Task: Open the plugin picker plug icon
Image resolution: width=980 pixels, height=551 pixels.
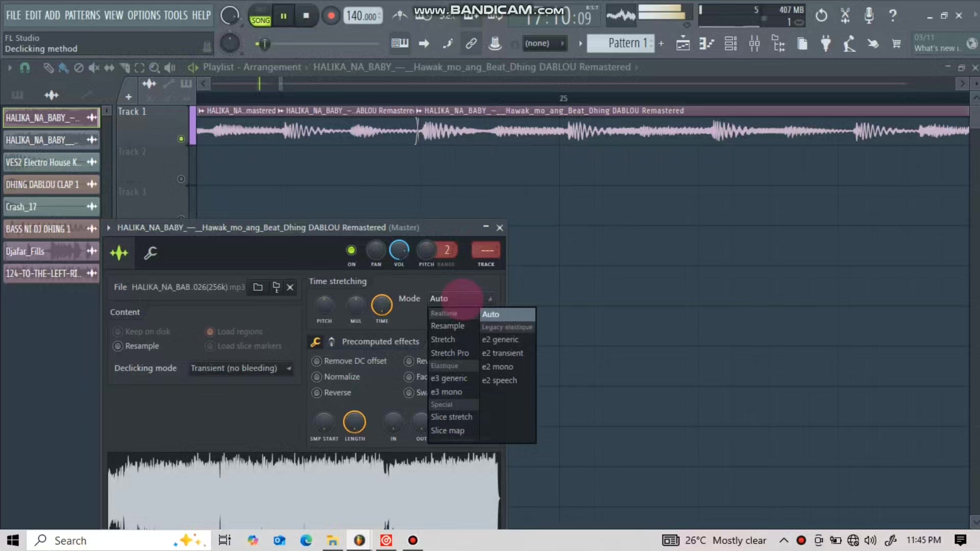Action: [825, 44]
